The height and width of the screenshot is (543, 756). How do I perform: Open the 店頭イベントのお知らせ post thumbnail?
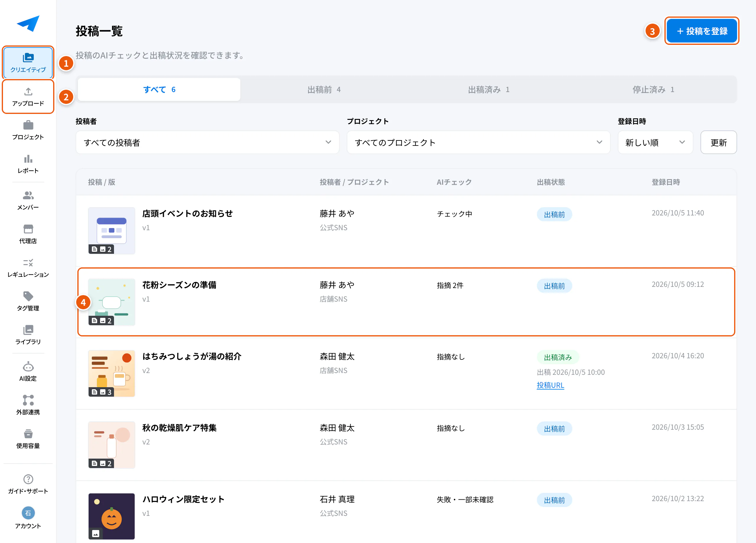[111, 230]
